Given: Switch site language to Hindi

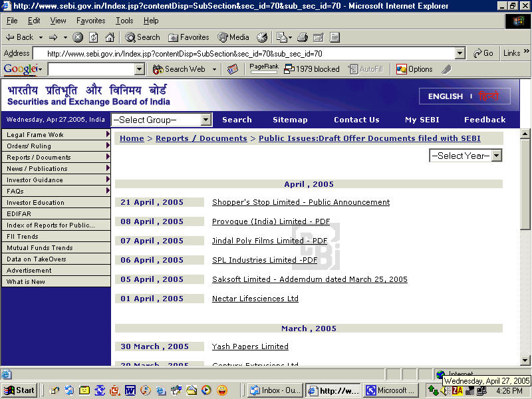Looking at the screenshot, I should pos(489,96).
